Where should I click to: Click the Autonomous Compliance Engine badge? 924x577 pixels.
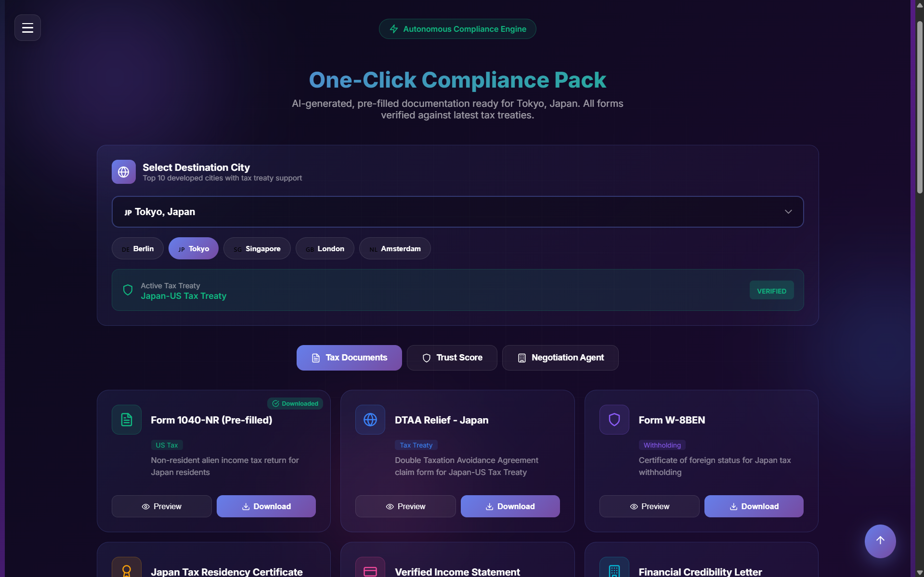(457, 29)
